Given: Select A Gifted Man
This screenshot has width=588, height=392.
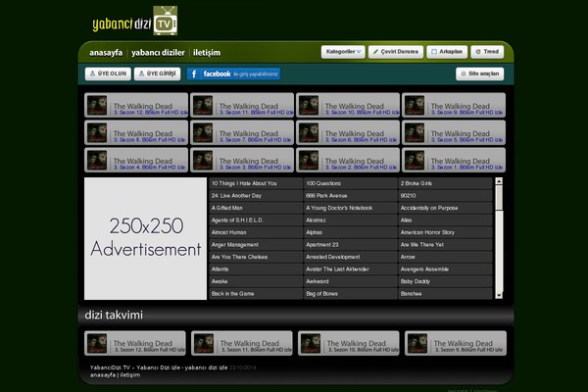Looking at the screenshot, I should point(256,208).
